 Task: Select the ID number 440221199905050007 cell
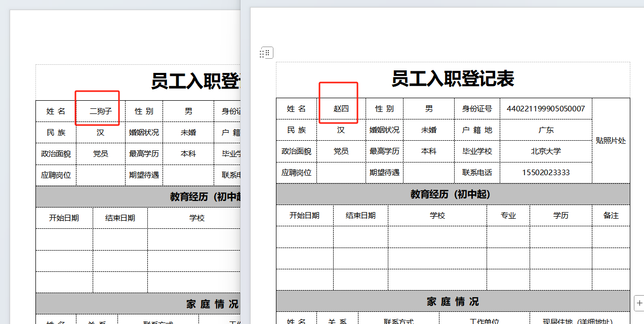pyautogui.click(x=546, y=109)
